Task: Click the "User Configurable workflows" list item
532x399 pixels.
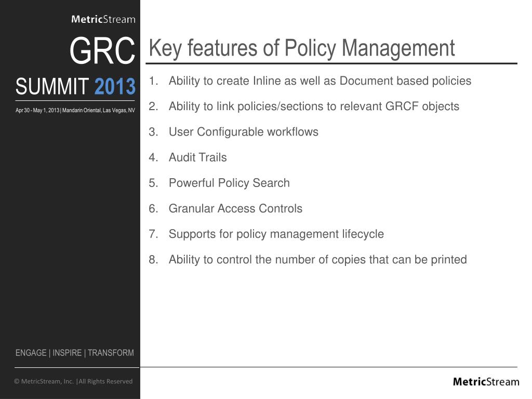Action: point(244,132)
